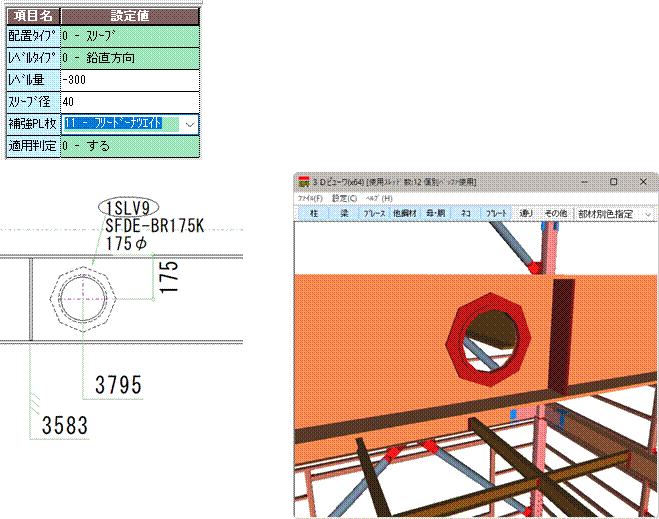This screenshot has width=659, height=519.
Task: Click the 他鋼材 toolbar button
Action: [x=405, y=214]
